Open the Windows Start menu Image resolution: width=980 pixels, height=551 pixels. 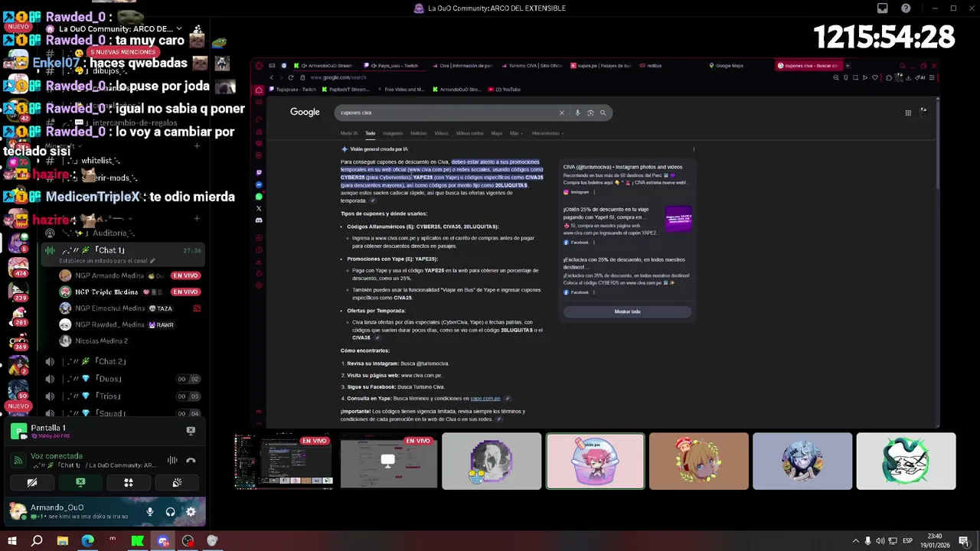pyautogui.click(x=11, y=541)
